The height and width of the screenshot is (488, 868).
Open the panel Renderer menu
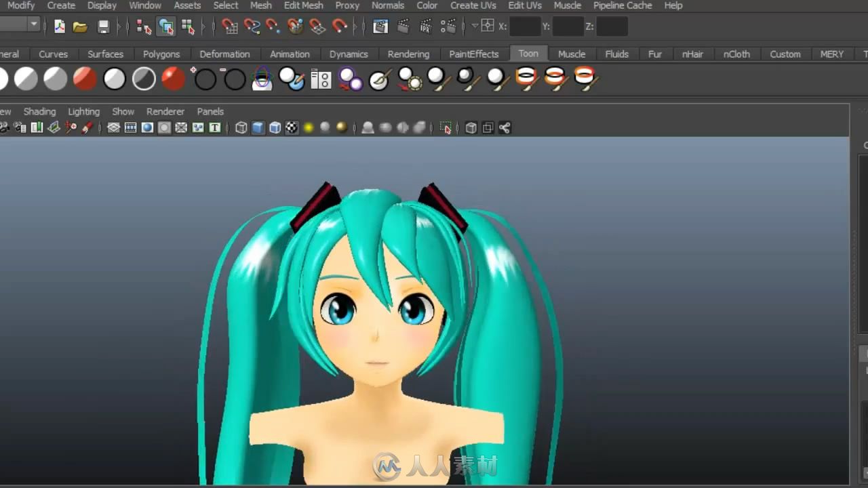point(165,112)
